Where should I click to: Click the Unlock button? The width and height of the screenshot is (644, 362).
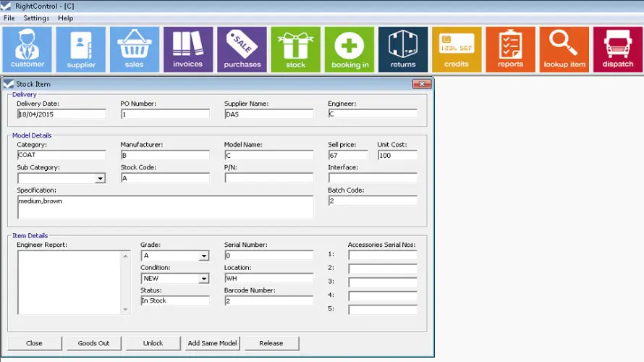tap(153, 343)
